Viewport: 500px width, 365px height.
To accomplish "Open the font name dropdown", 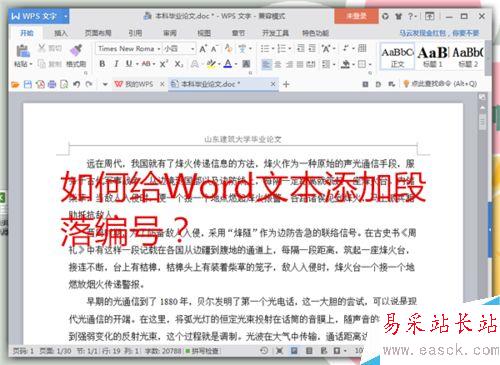I will (x=159, y=49).
